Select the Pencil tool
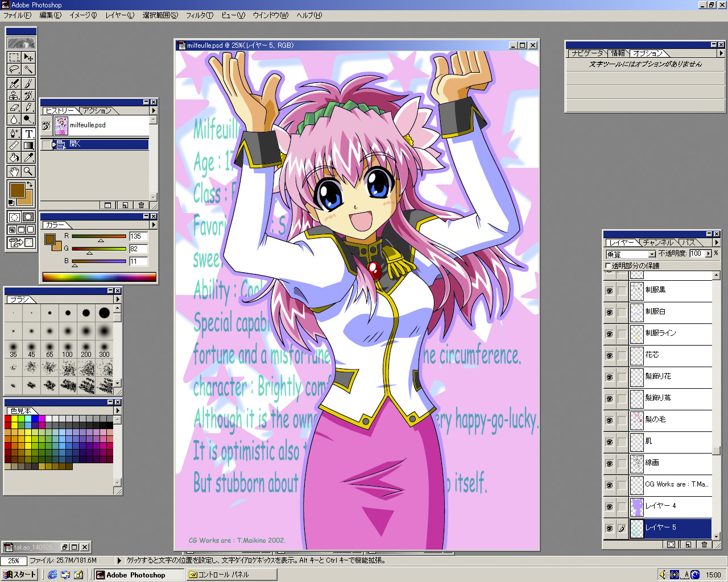Screen dimensions: 728x582 pyautogui.click(x=28, y=107)
